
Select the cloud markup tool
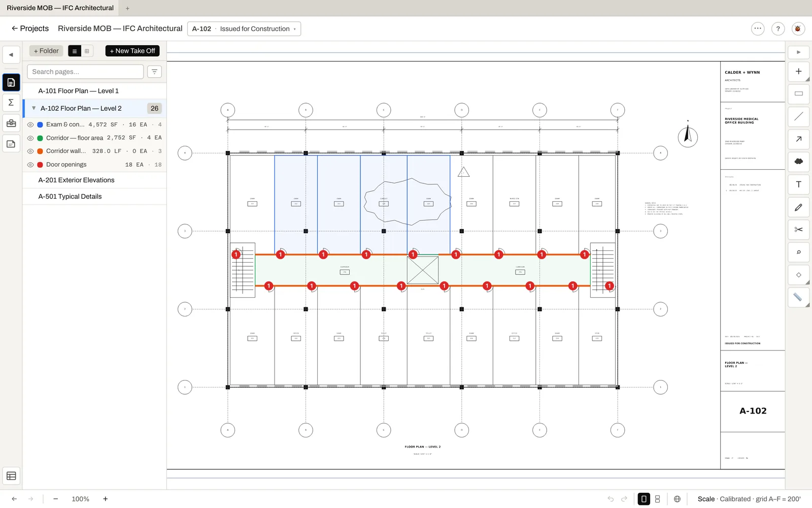[798, 161]
